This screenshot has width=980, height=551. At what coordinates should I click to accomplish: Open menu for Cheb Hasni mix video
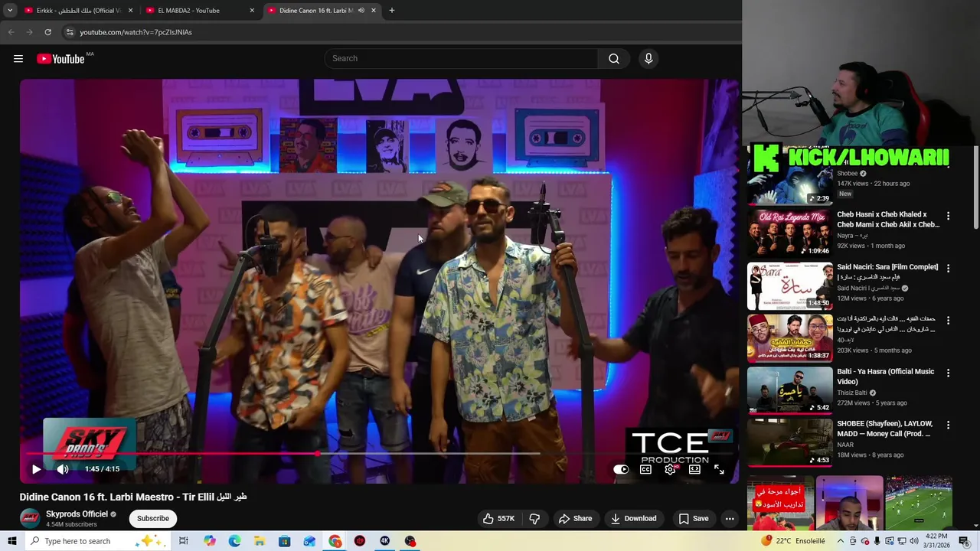coord(948,217)
